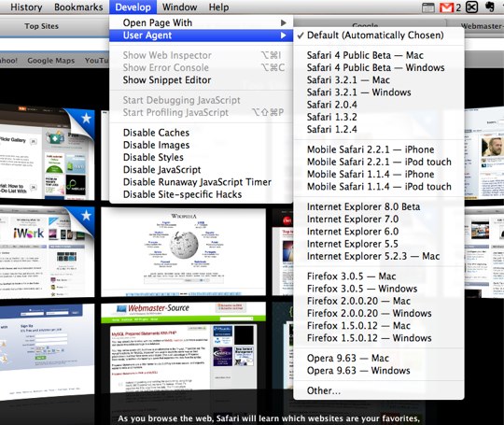Choose Opera 9.63 — Windows
This screenshot has width=504, height=425.
[x=379, y=371]
